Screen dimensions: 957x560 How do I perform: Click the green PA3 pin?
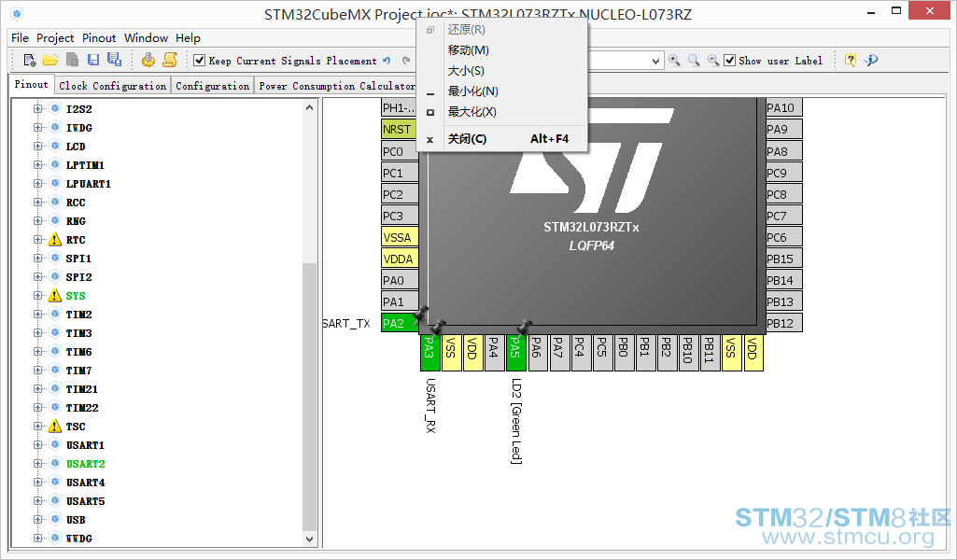(x=429, y=353)
